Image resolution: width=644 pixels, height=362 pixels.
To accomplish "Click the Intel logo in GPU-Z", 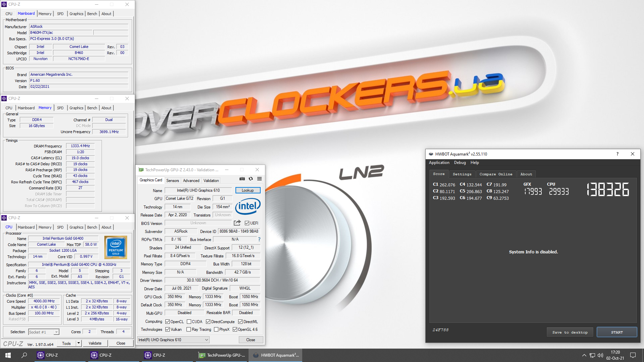I will (248, 206).
